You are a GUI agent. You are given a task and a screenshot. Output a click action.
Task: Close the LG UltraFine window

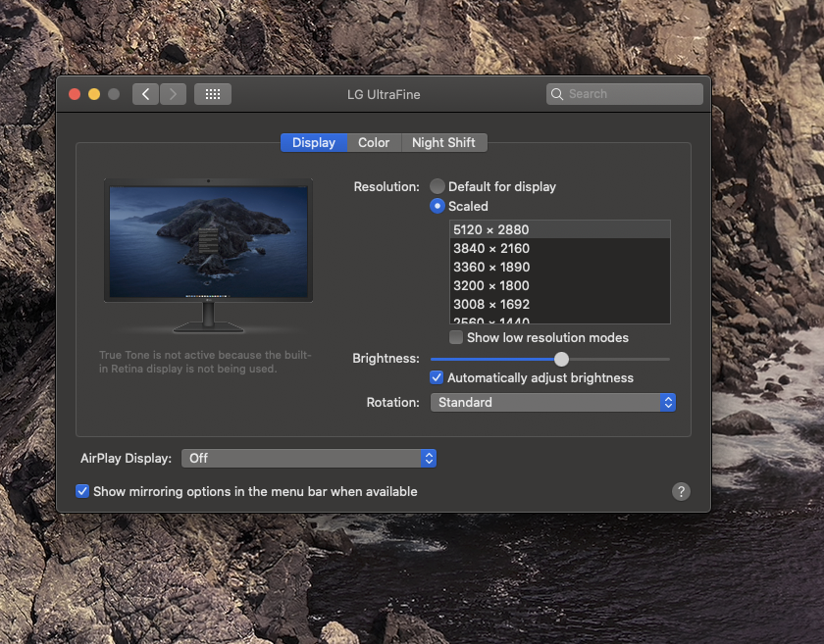[75, 94]
